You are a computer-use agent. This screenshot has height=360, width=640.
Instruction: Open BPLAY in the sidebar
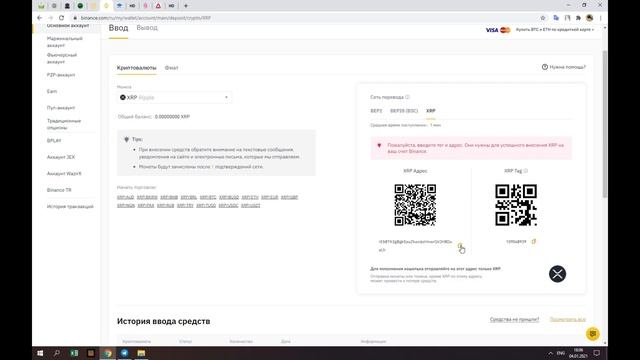point(54,141)
